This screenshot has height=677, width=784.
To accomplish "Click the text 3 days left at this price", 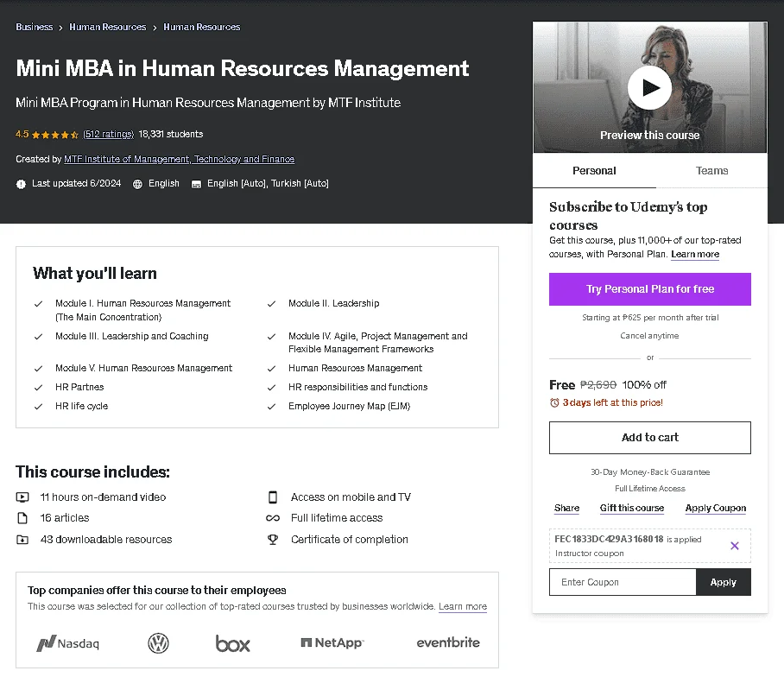I will pyautogui.click(x=612, y=402).
